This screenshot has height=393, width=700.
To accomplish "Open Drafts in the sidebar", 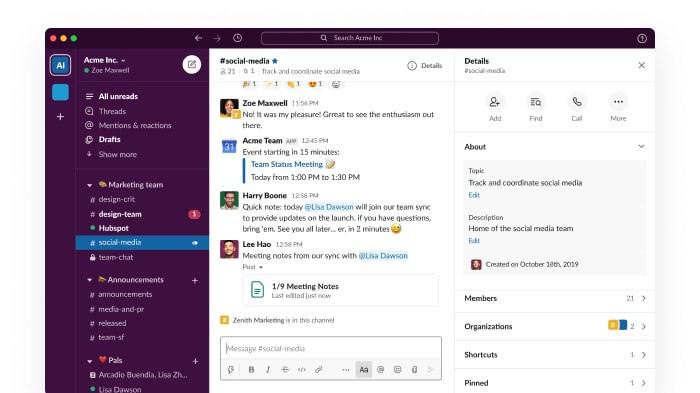I will pos(109,139).
